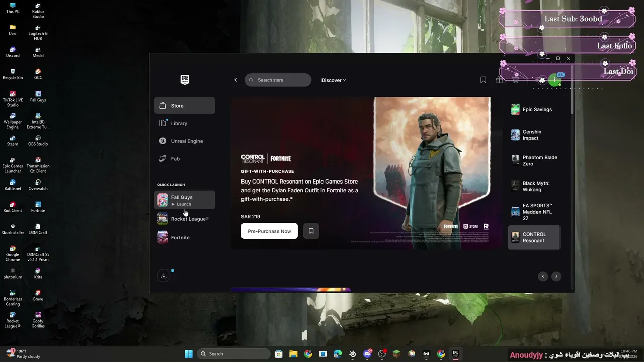This screenshot has width=644, height=362.
Task: Select the Goofy Gorillas desktop shortcut
Action: (x=38, y=320)
